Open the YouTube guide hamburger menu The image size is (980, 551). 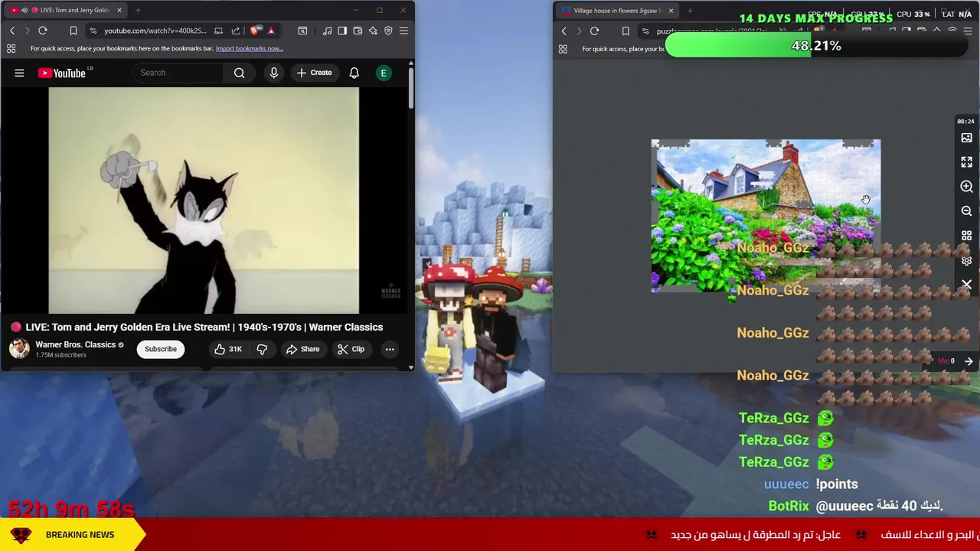(19, 73)
